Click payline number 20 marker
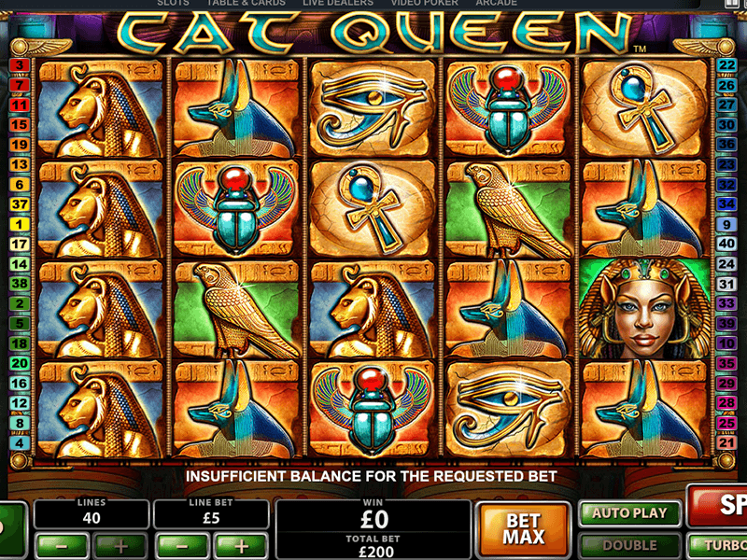The height and width of the screenshot is (560, 747). [x=19, y=363]
